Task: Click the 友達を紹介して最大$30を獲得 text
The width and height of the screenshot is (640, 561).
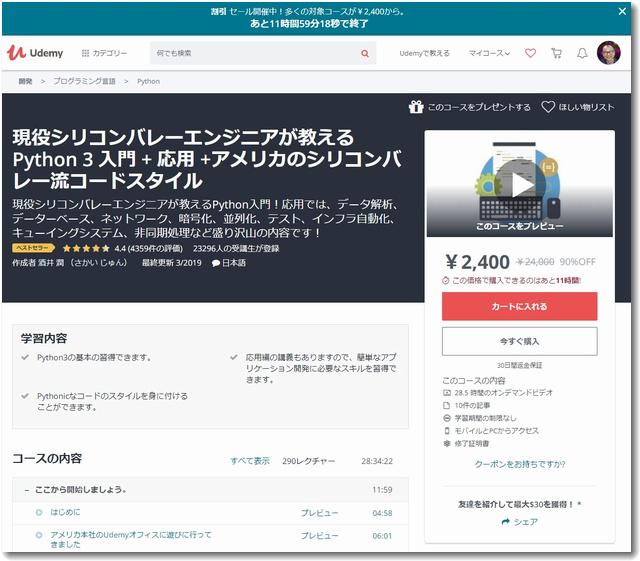Action: point(516,505)
